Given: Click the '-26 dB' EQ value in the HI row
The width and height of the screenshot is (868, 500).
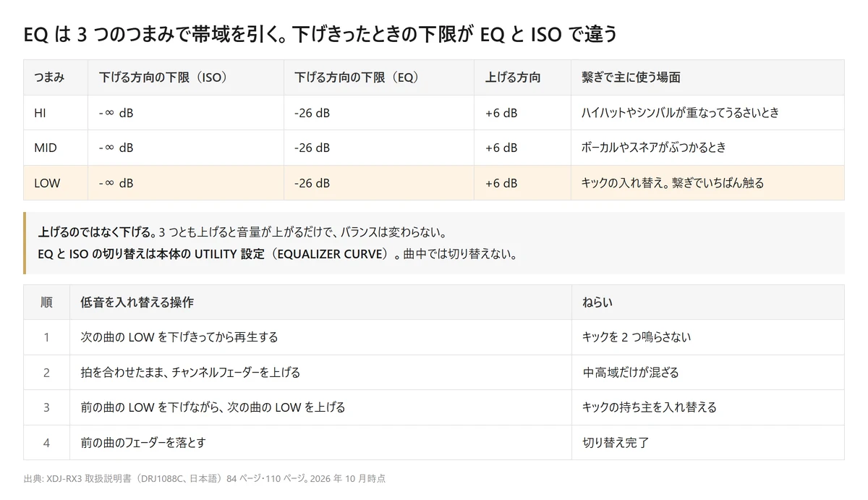Looking at the screenshot, I should 379,113.
